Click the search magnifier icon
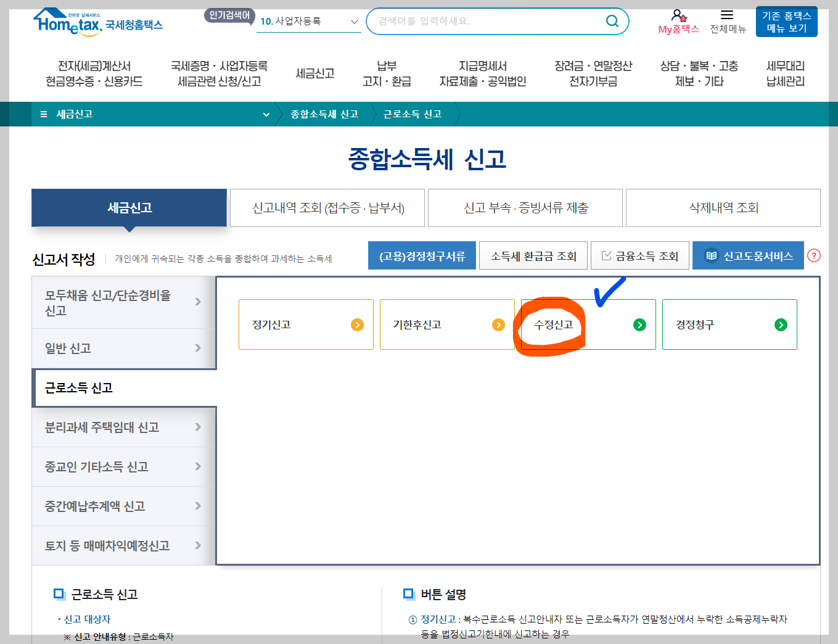Viewport: 838px width, 644px height. pos(612,21)
